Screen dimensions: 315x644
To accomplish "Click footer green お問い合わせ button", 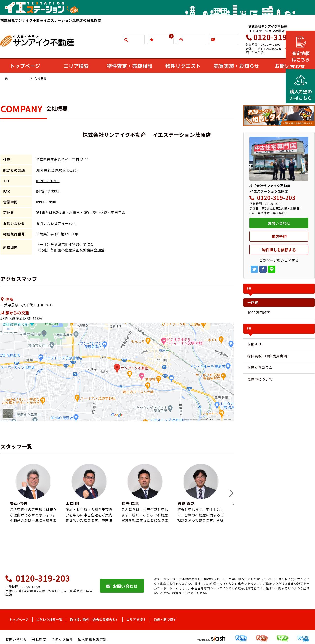I will tap(122, 586).
